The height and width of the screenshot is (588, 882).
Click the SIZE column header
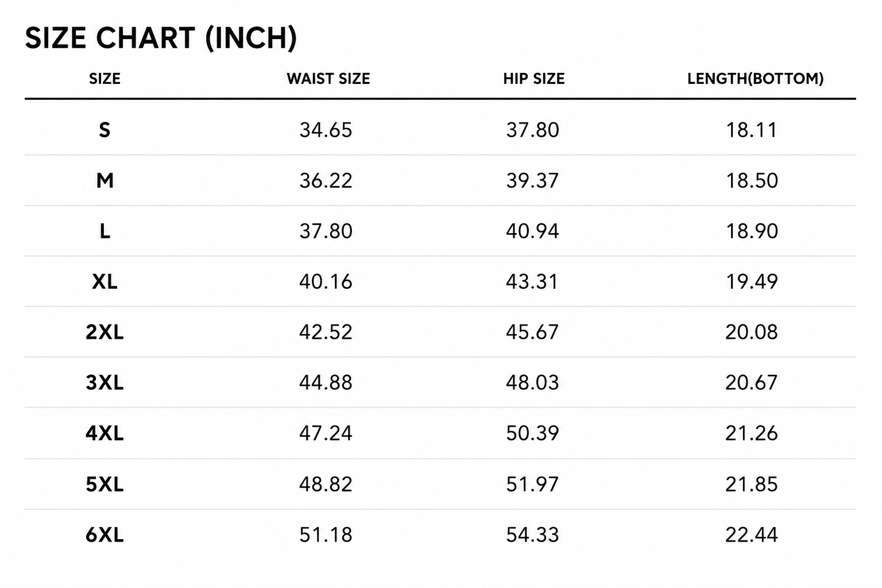pyautogui.click(x=105, y=79)
